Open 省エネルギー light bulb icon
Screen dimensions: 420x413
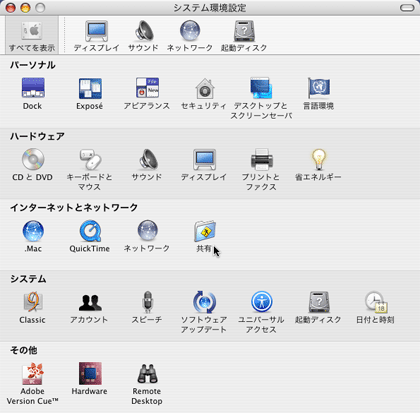pos(319,159)
